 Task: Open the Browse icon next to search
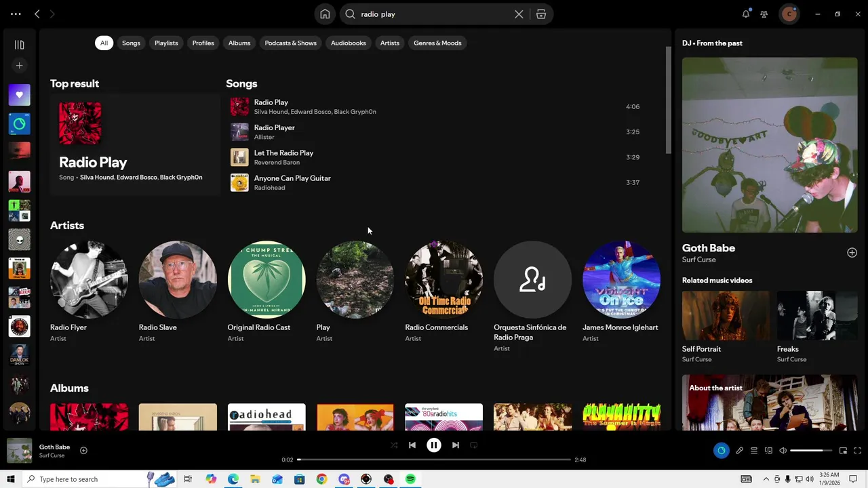coord(541,14)
